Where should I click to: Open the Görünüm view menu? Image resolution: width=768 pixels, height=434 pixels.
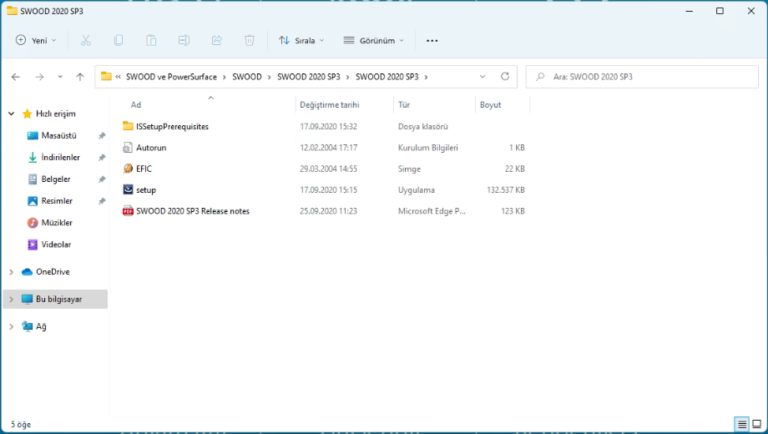pos(374,40)
